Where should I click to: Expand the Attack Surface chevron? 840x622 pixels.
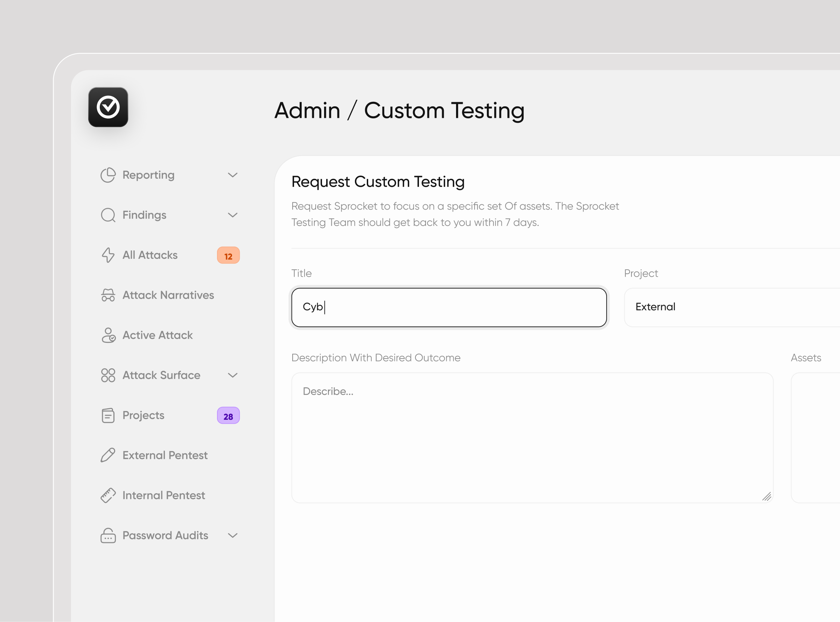233,375
